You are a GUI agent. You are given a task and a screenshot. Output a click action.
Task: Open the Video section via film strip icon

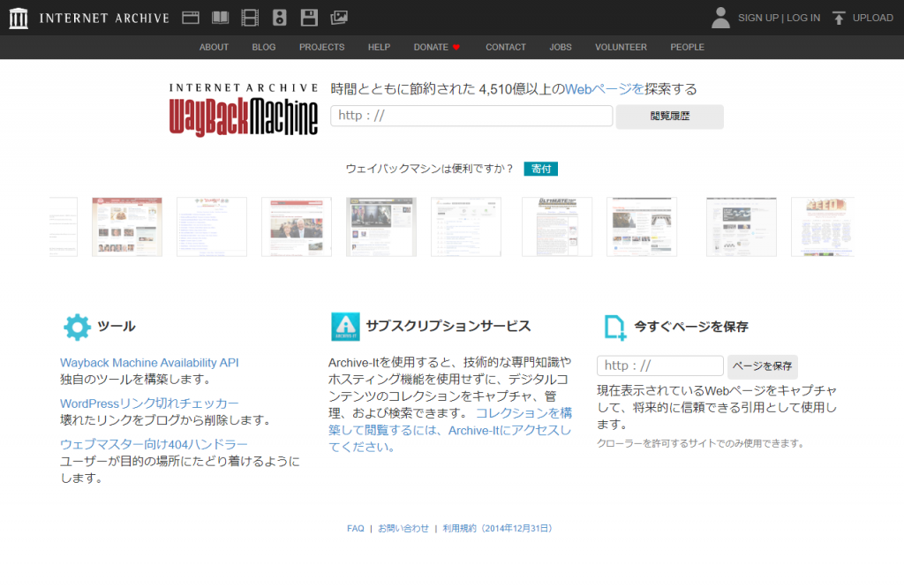click(248, 17)
